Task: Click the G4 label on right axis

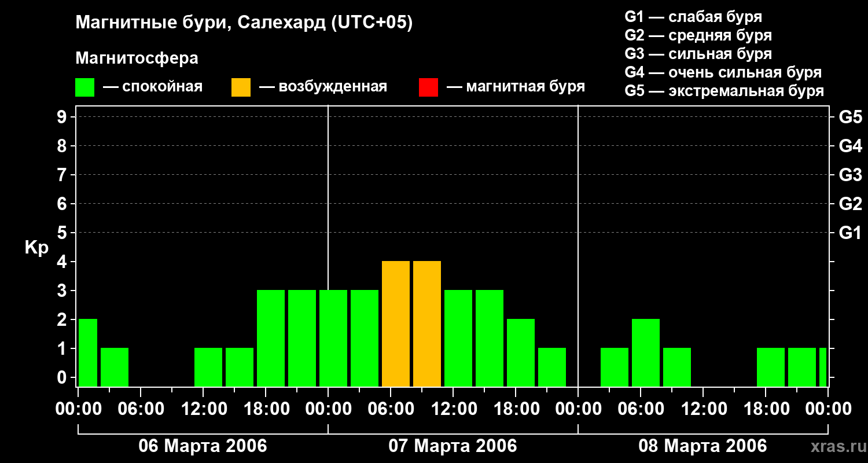Action: (850, 146)
